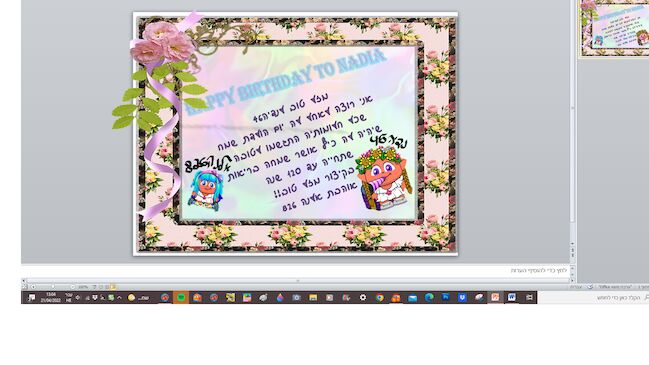Open the Settings gear icon in taskbar
The width and height of the screenshot is (649, 365).
click(363, 298)
